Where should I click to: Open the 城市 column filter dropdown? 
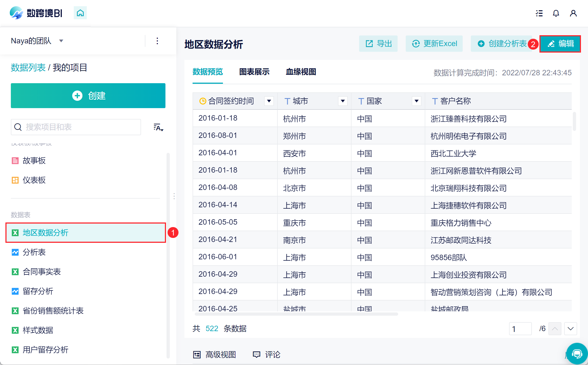pos(343,101)
